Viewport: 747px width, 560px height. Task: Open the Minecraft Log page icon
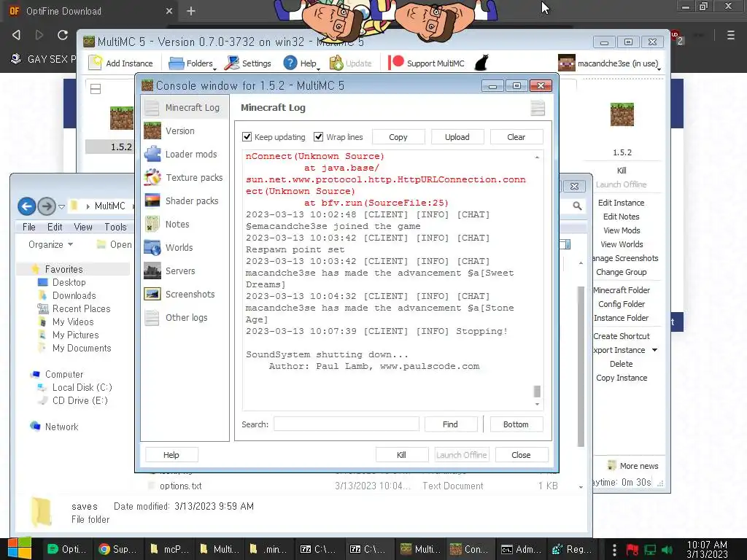point(152,108)
